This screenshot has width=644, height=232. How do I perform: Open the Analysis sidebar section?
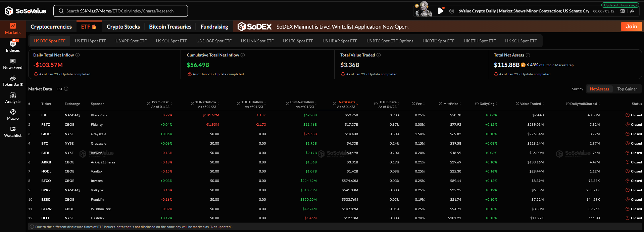(x=13, y=98)
